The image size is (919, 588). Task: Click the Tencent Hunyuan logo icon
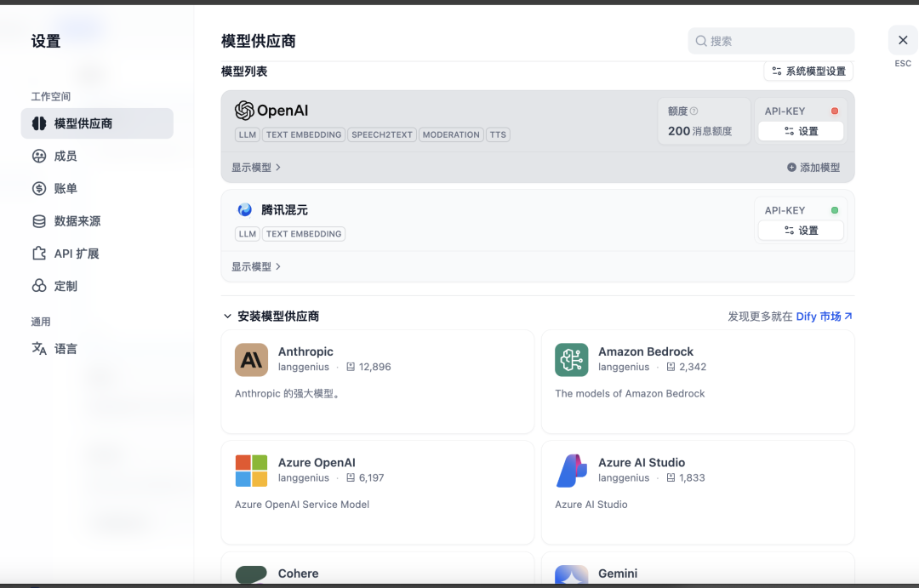coord(244,210)
